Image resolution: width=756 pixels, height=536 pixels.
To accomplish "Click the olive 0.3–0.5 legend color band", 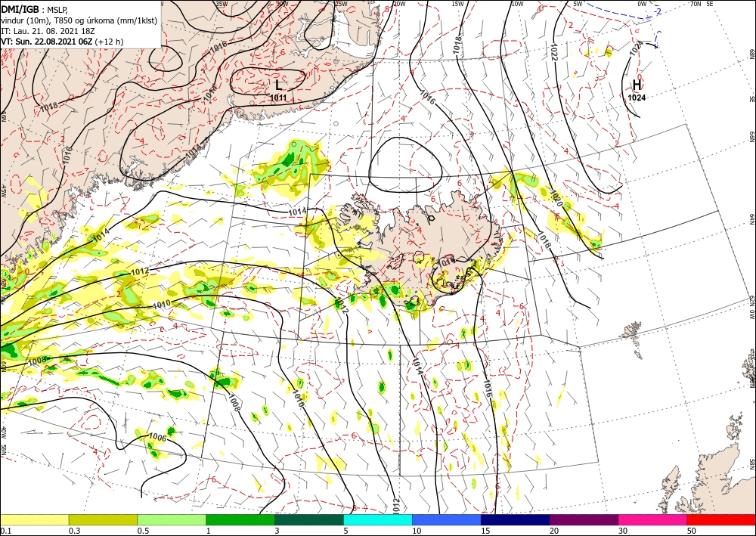I will [103, 519].
